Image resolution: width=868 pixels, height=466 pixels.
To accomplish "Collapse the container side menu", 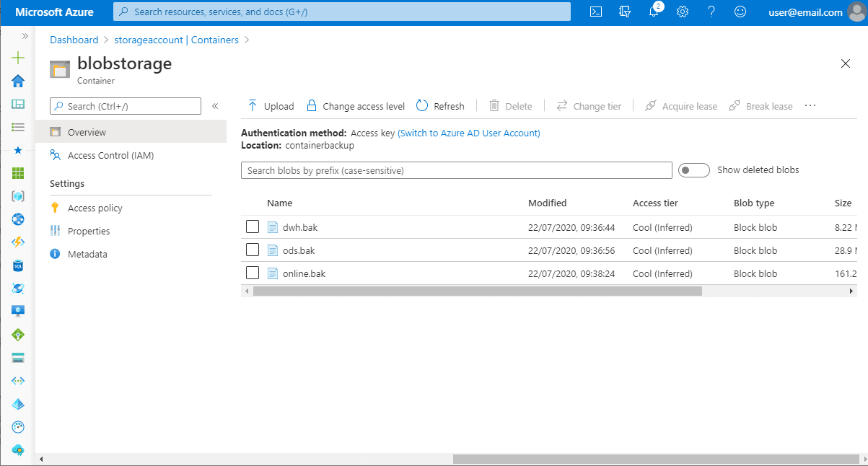I will click(x=215, y=106).
